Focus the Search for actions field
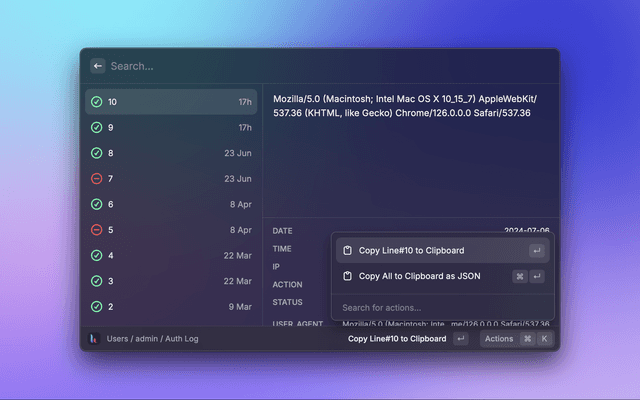 440,307
